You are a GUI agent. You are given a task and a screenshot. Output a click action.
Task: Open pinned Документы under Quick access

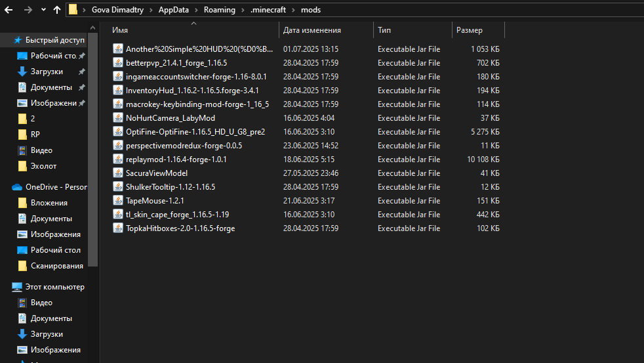point(51,87)
